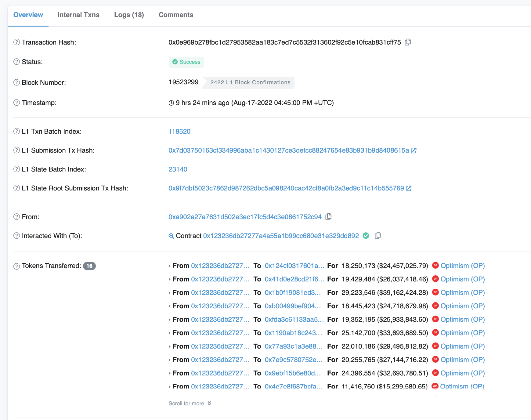The height and width of the screenshot is (420, 531).
Task: Open the L1 State Root Submission hash link
Action: click(x=286, y=188)
